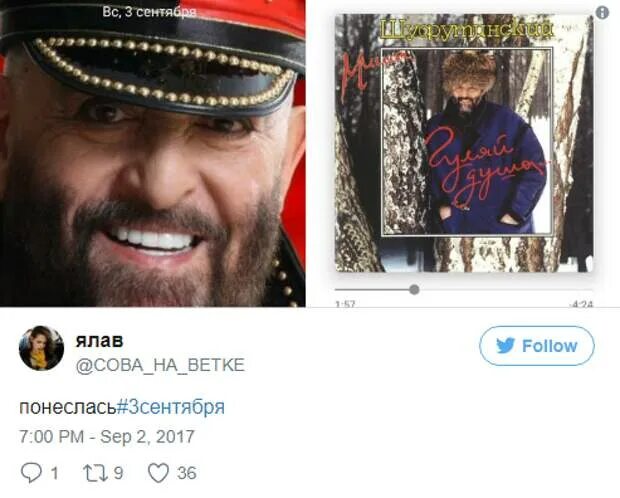620x498 pixels.
Task: Follow the @COBA_HA_BETKE account
Action: pos(537,346)
